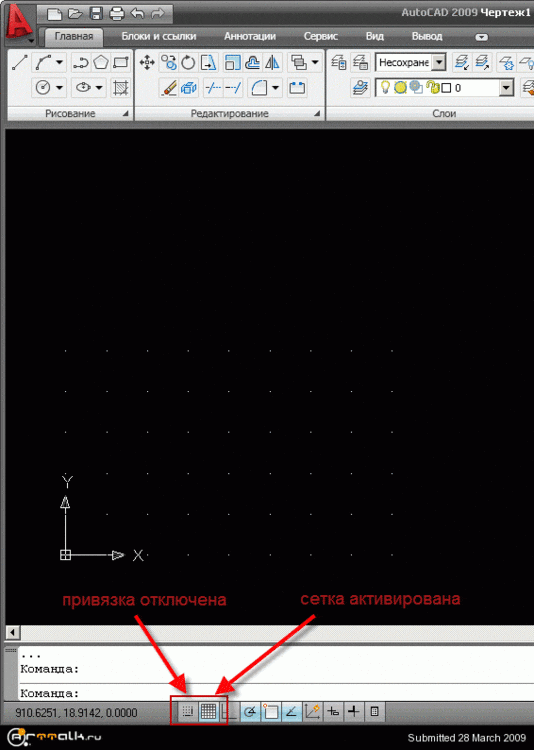
Task: Toggle Snap mode in status bar
Action: pyautogui.click(x=188, y=712)
